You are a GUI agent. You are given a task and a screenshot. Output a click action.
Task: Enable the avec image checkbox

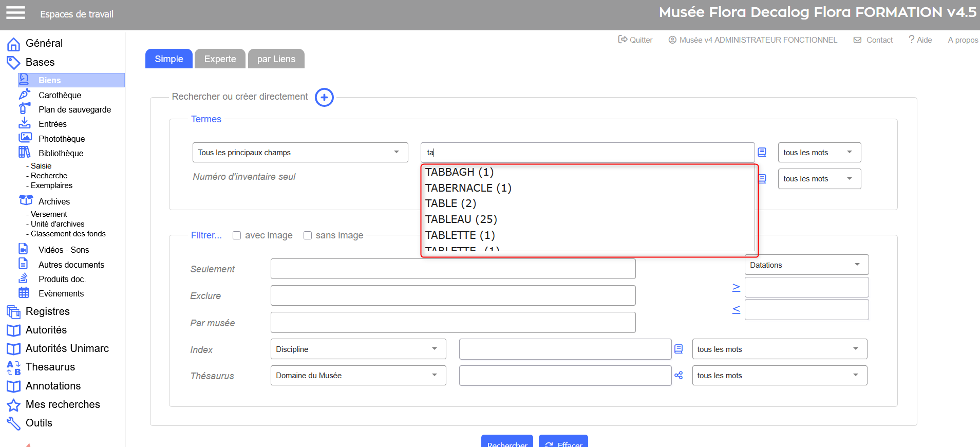237,235
